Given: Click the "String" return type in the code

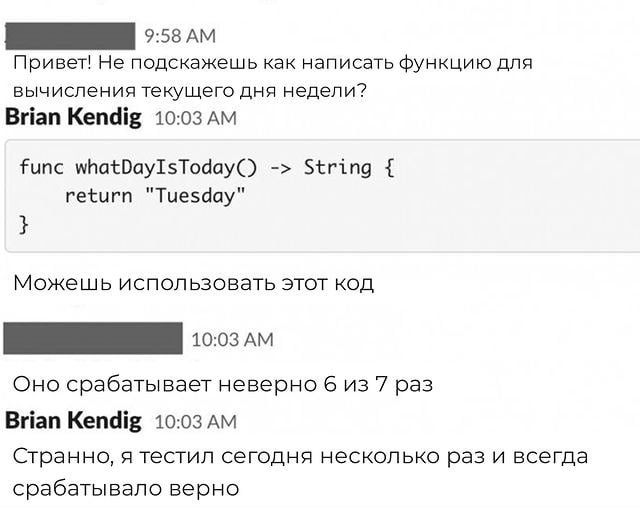Looking at the screenshot, I should (337, 166).
